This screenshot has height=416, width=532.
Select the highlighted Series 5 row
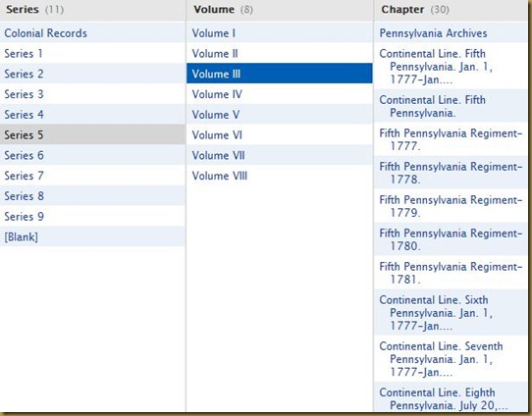coord(92,134)
